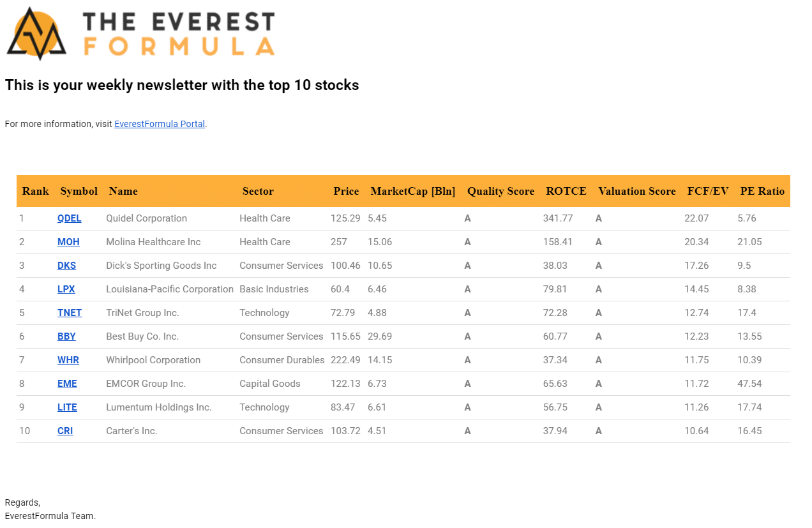The height and width of the screenshot is (528, 812).
Task: Click the EverestFormula Team signature text
Action: (50, 516)
